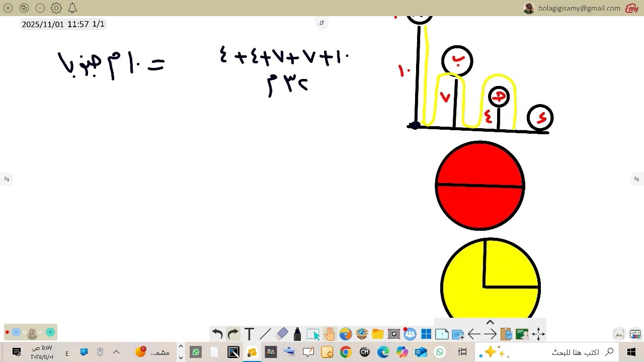Open the black CM app in the taskbar
Image resolution: width=644 pixels, height=362 pixels.
click(x=365, y=352)
